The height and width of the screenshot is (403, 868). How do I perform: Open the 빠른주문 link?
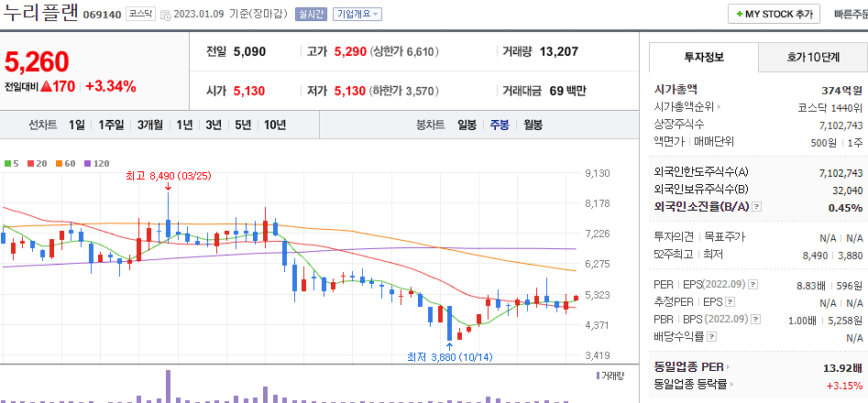(851, 15)
